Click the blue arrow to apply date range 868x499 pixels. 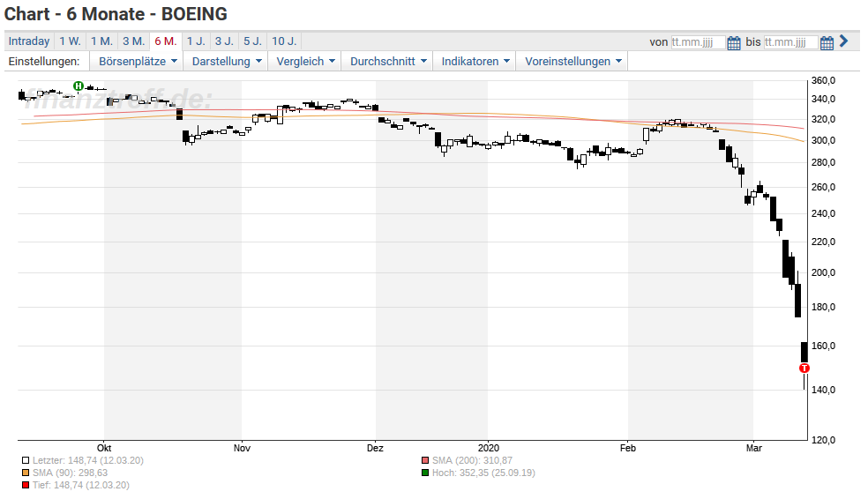[843, 41]
